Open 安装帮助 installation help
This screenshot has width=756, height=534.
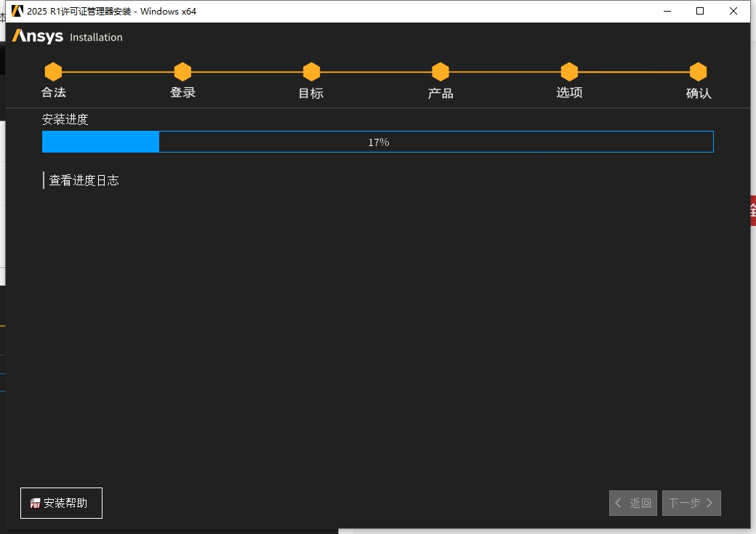coord(61,503)
